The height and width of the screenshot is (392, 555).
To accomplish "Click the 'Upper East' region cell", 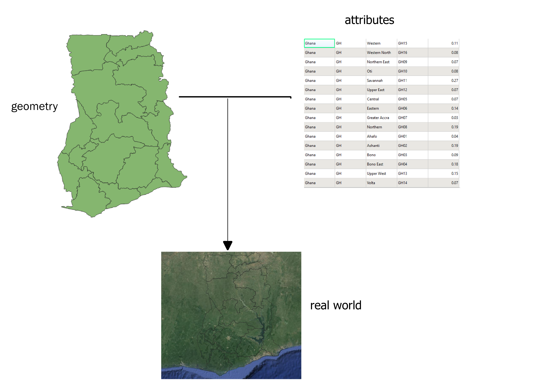I will (381, 90).
